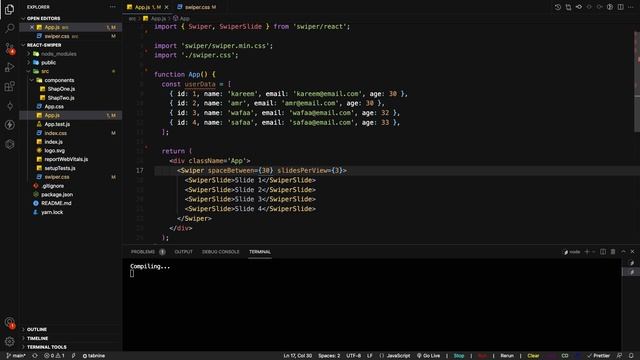Expand the node_modules folder
640x360 pixels.
click(x=59, y=54)
